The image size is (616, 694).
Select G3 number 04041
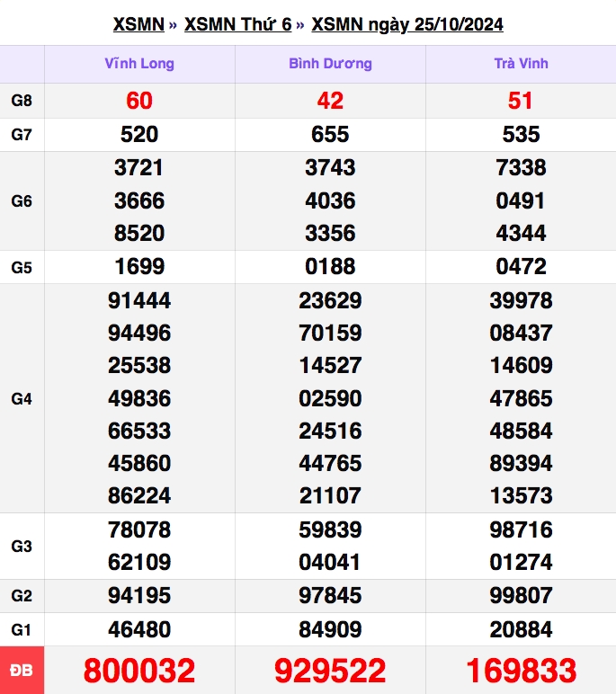[x=329, y=562]
